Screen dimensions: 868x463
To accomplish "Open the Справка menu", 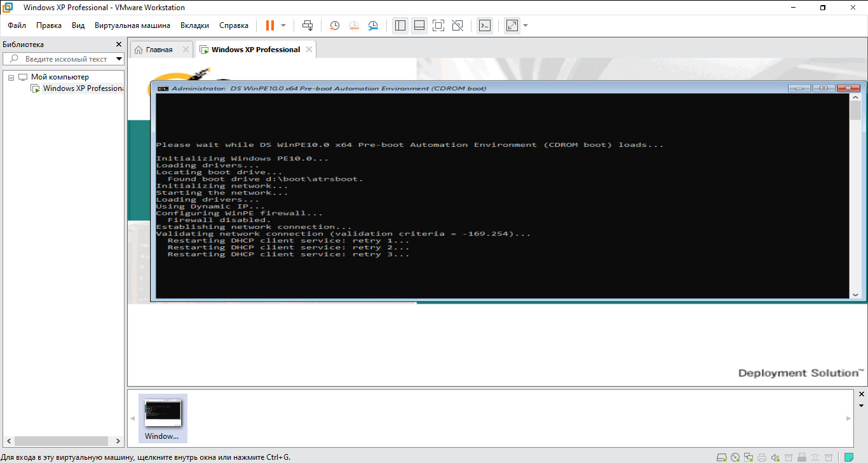I will [x=234, y=25].
